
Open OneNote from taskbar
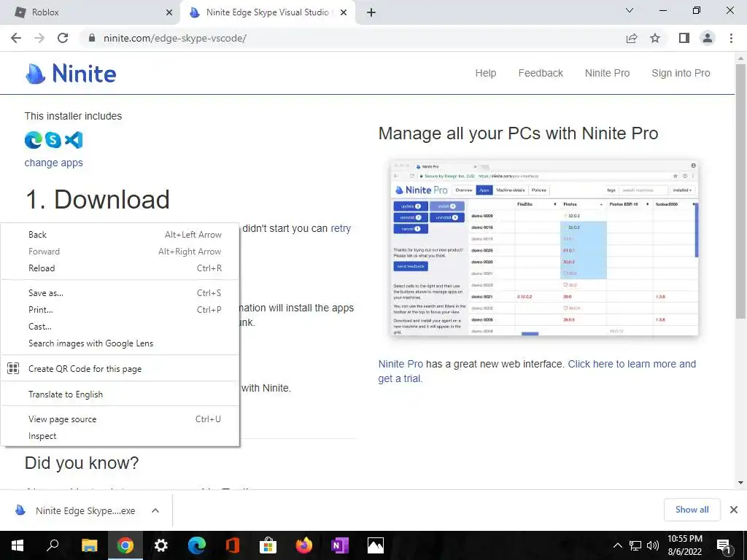point(340,545)
